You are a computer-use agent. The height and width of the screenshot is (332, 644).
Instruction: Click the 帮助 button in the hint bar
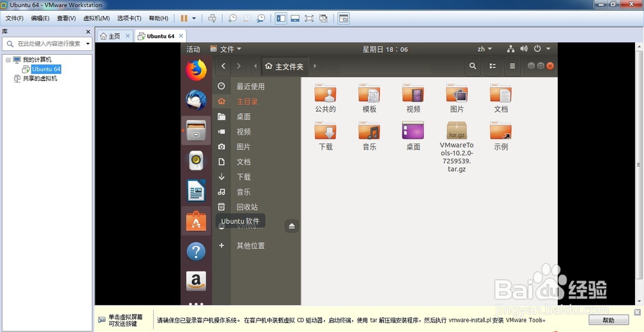pyautogui.click(x=609, y=320)
